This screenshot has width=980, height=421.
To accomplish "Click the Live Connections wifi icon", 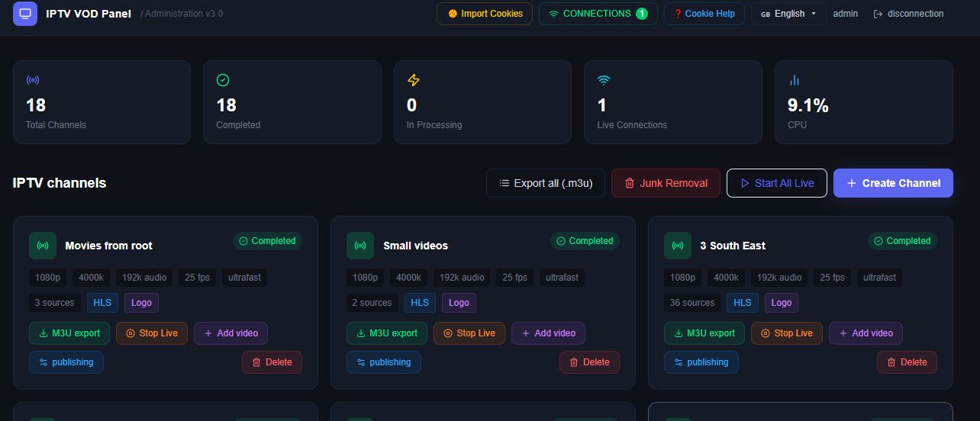I will 604,80.
